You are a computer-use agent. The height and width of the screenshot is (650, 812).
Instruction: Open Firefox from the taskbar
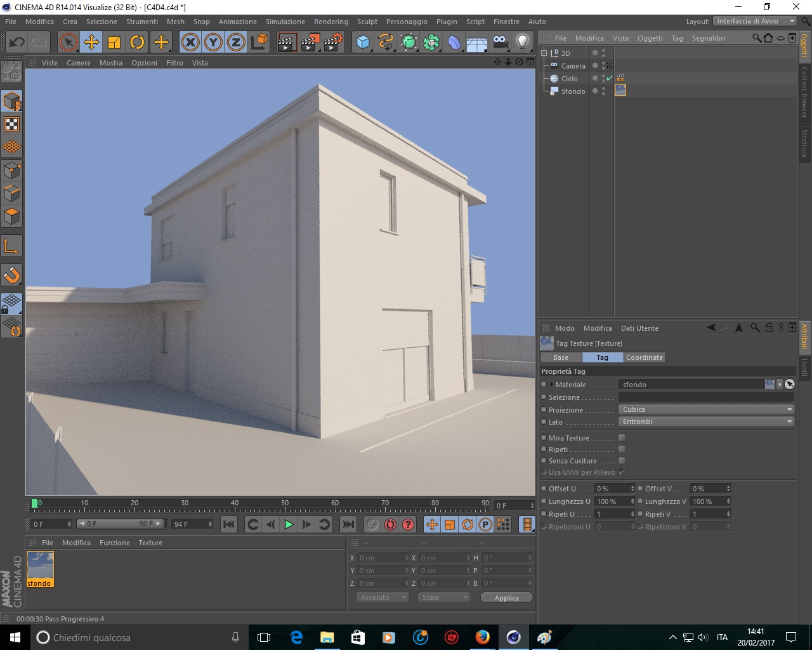[483, 637]
